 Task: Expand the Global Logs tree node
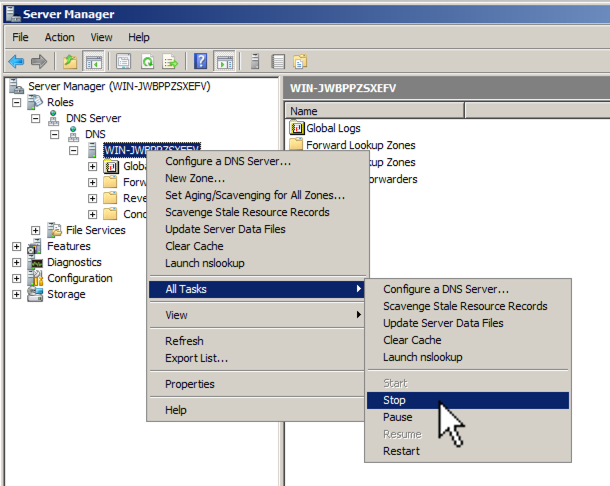(x=92, y=167)
